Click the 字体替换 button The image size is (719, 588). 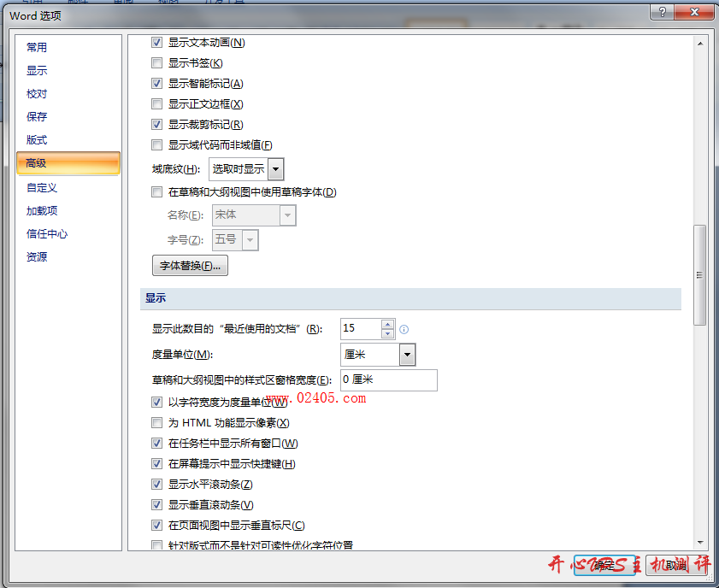(189, 265)
